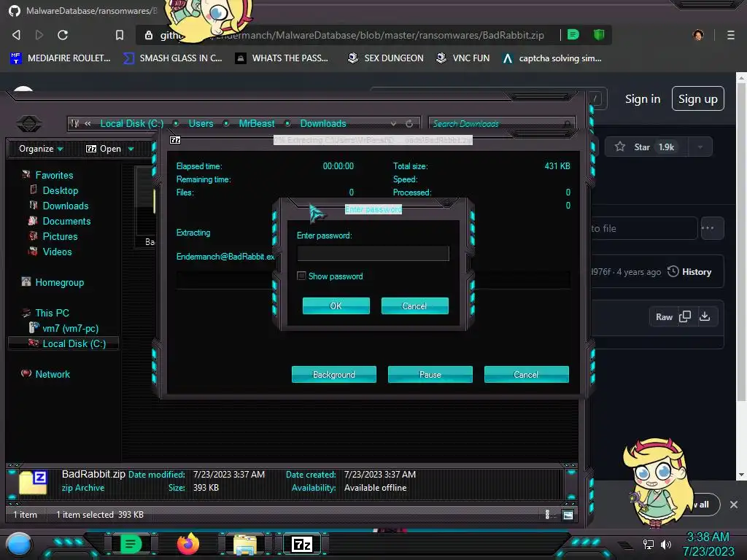Pause the 7-Zip extraction
747x560 pixels.
pyautogui.click(x=430, y=374)
